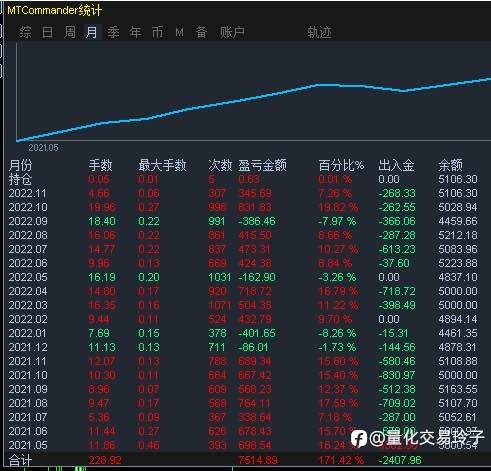Switch to the 季 quarterly tab
491x471 pixels.
[113, 32]
